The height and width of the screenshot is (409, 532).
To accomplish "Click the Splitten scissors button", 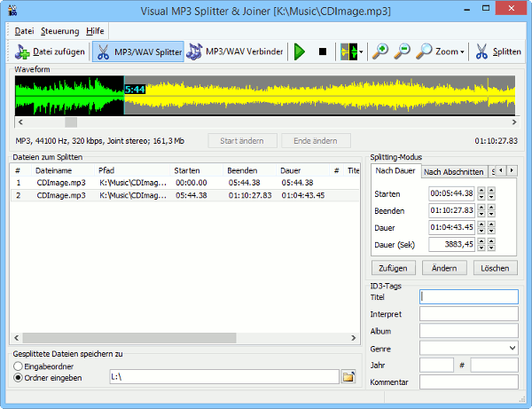I will click(x=497, y=51).
